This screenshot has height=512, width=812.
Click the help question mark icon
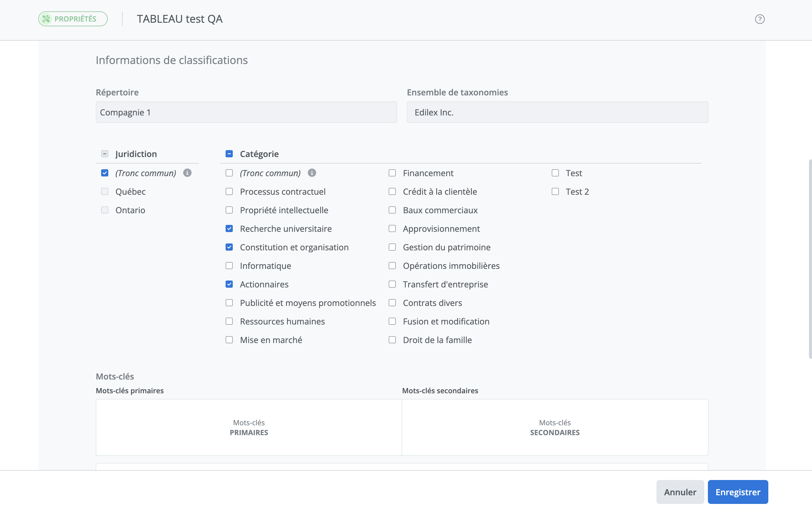tap(759, 19)
